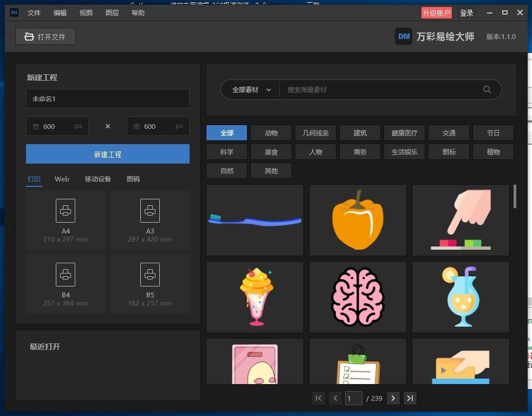Click the height input field
Viewport: 532px width, 416px height.
(158, 126)
